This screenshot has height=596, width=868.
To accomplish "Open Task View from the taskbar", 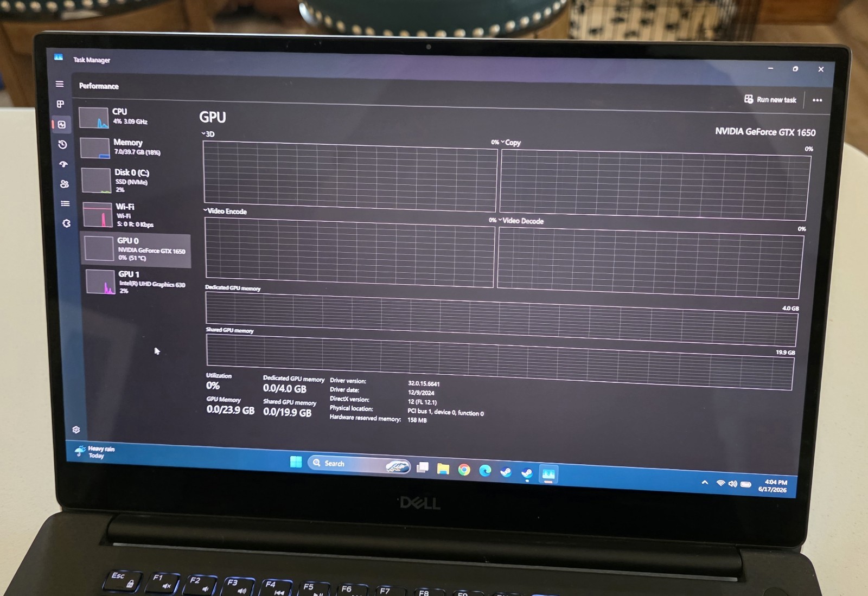I will pos(423,467).
